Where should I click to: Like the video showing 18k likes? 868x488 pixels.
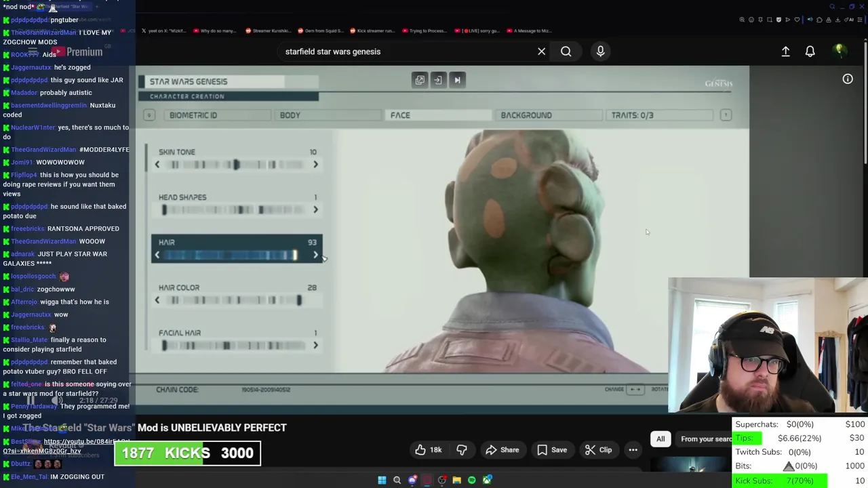[x=428, y=450]
